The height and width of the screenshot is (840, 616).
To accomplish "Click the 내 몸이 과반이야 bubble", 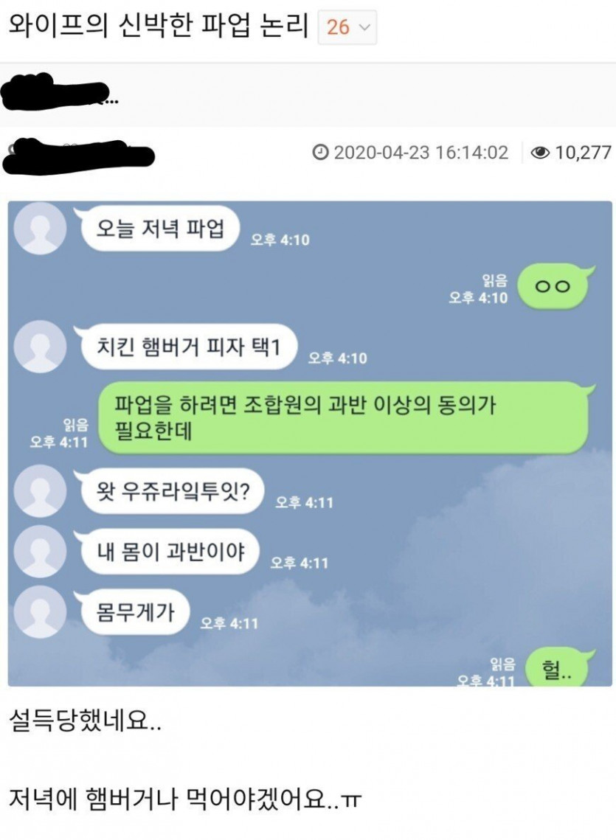I will (x=170, y=551).
